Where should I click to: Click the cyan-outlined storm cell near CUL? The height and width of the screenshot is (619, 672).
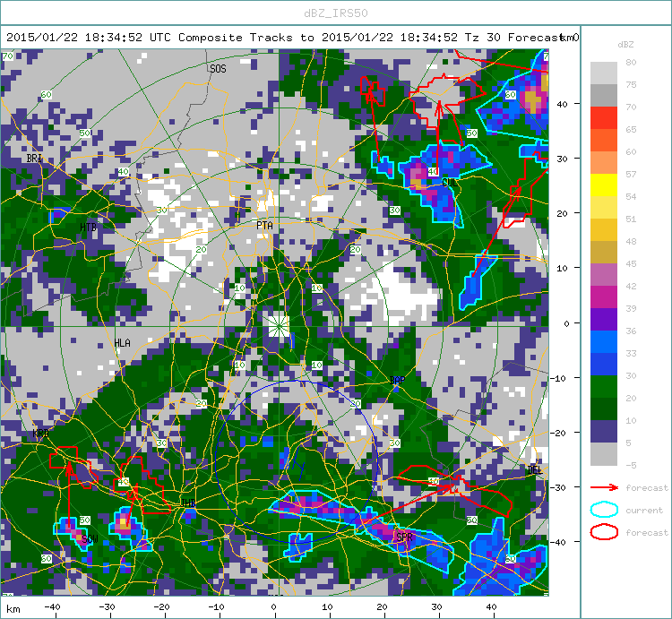click(444, 180)
